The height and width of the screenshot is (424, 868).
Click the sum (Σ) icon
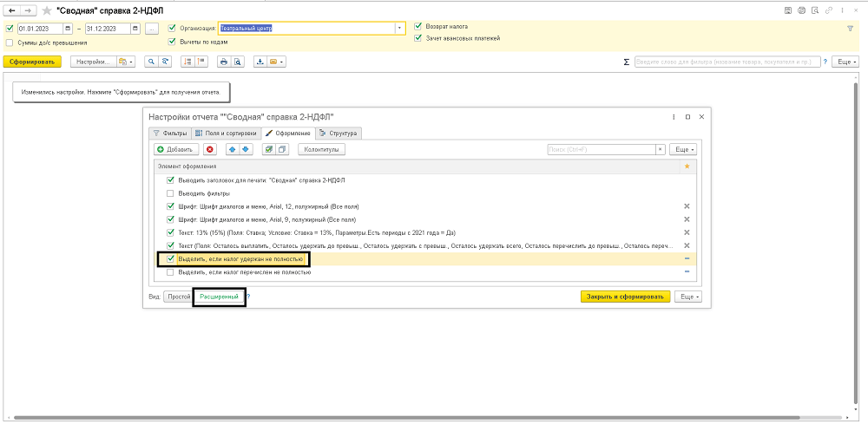tap(627, 62)
